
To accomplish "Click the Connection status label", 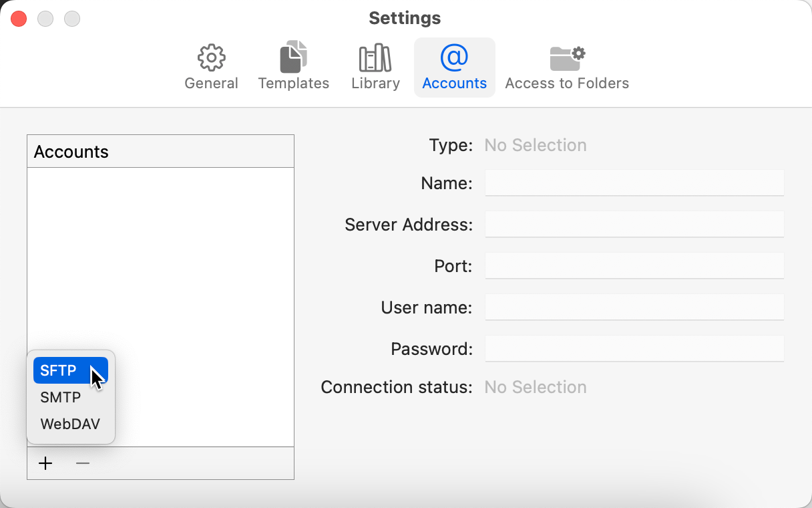I will pos(395,386).
